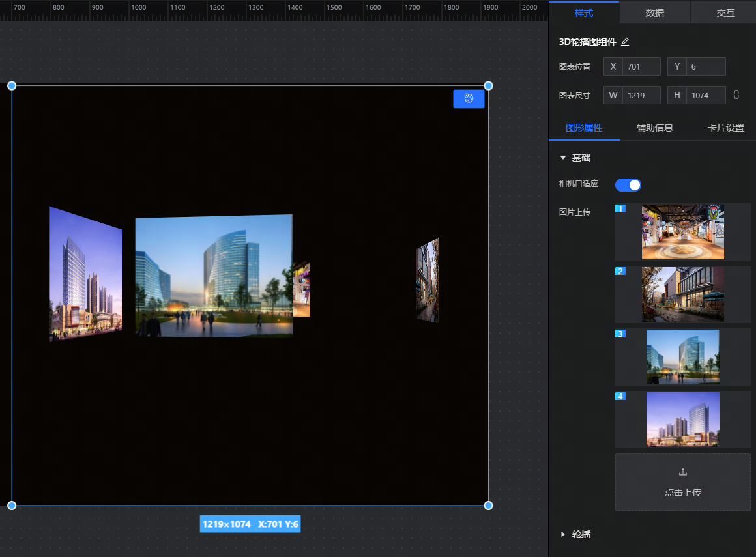The width and height of the screenshot is (756, 557).
Task: Select the 辅助信息 sub-tab
Action: pos(654,128)
